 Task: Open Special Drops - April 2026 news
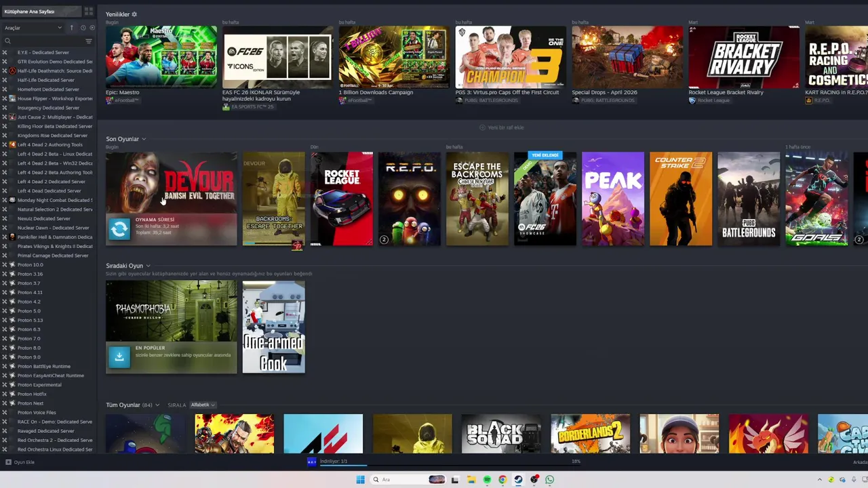coord(627,64)
